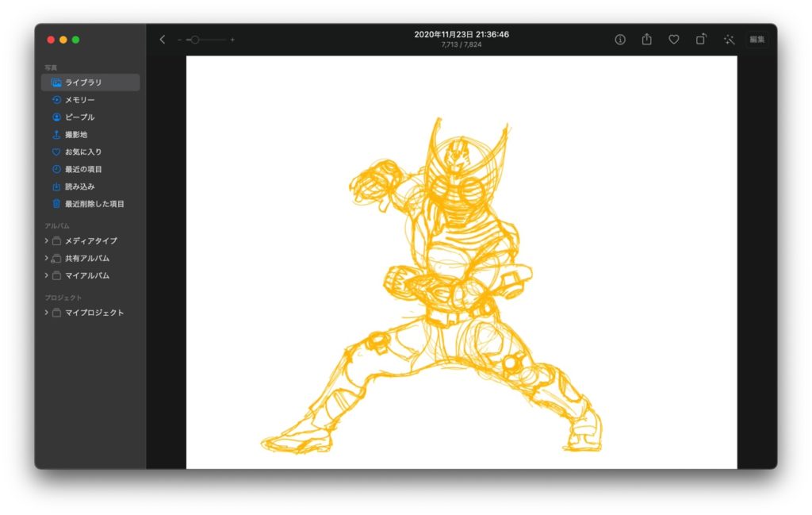Expand the 共有アルバム disclosure arrow
812x515 pixels.
pos(46,258)
